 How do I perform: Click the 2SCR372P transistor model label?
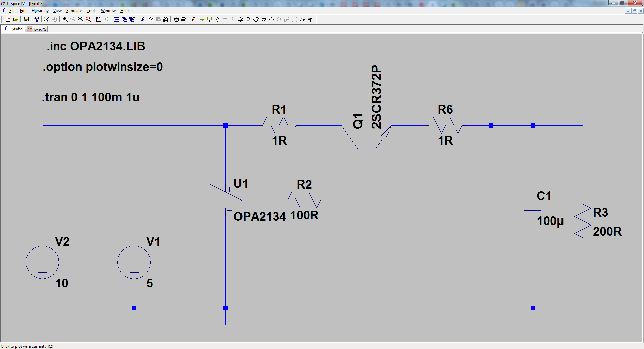[376, 97]
